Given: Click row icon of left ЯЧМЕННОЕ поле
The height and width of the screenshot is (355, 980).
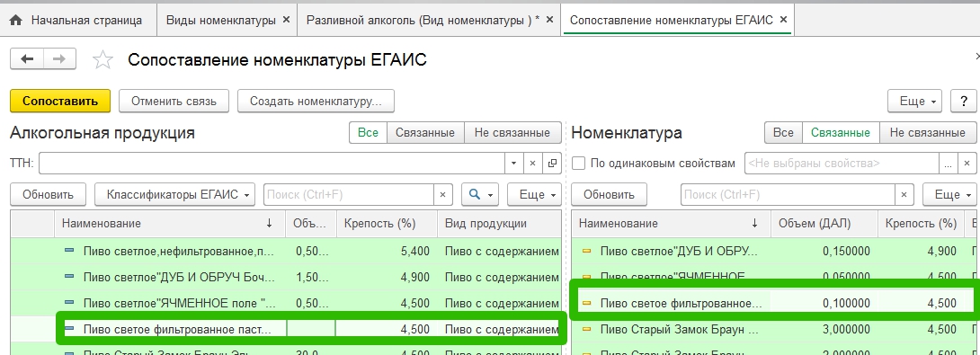Looking at the screenshot, I should tap(69, 303).
